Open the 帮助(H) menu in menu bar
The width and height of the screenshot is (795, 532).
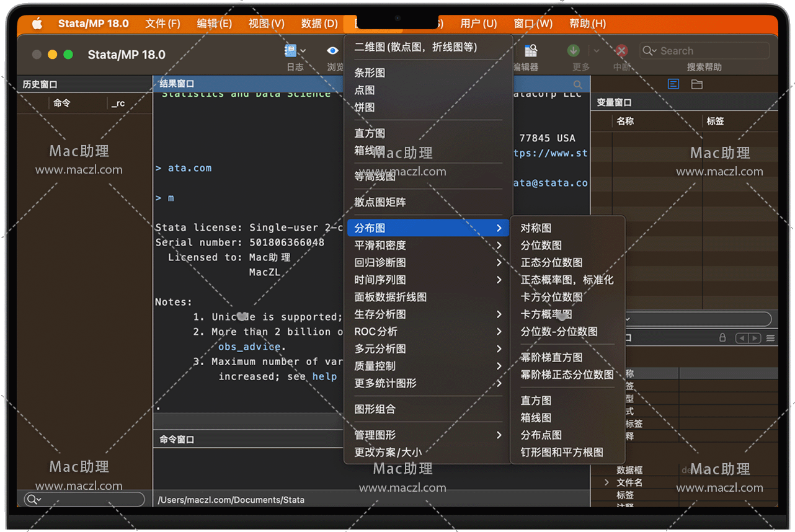pos(587,24)
